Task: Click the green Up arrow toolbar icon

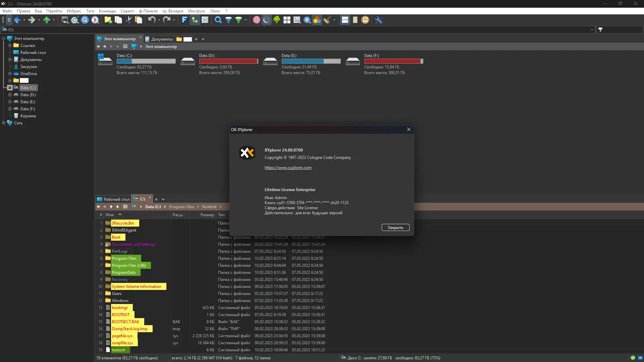Action: [47, 20]
